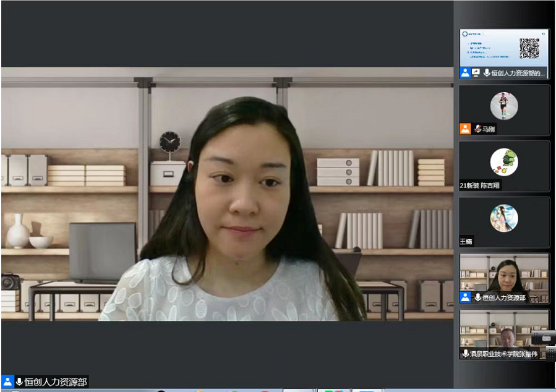
Task: Click the microphone icon on the shared-screen tile
Action: (x=487, y=73)
